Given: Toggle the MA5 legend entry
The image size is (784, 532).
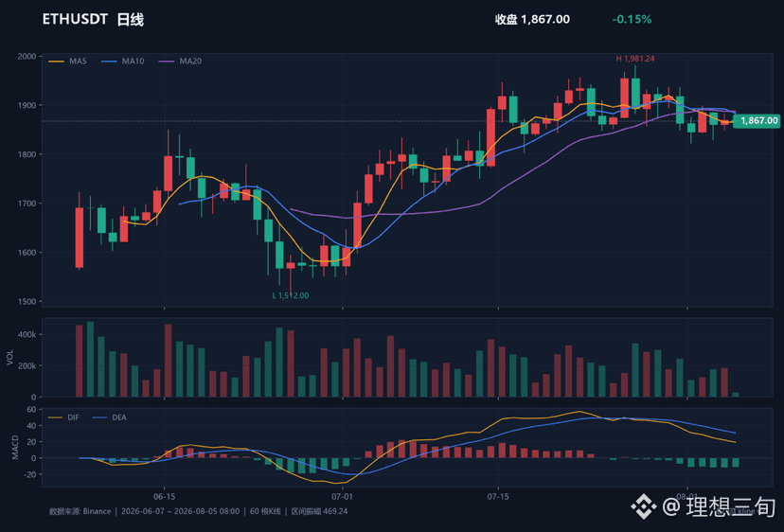Looking at the screenshot, I should (x=67, y=61).
